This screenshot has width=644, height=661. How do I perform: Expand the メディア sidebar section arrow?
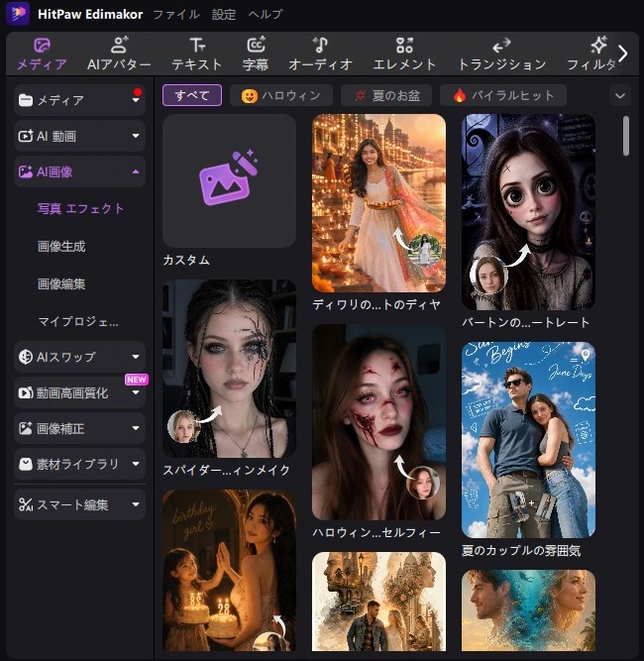point(136,100)
